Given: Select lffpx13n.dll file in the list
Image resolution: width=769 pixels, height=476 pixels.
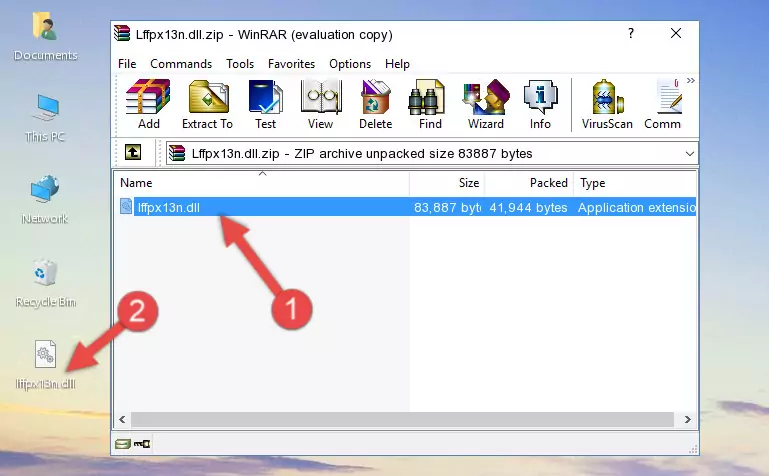Looking at the screenshot, I should (169, 207).
